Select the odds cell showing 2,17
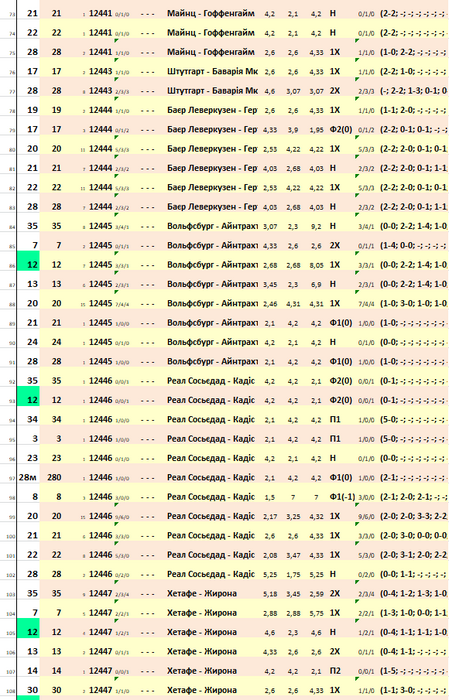Viewport: 449px width, 700px height. (270, 516)
